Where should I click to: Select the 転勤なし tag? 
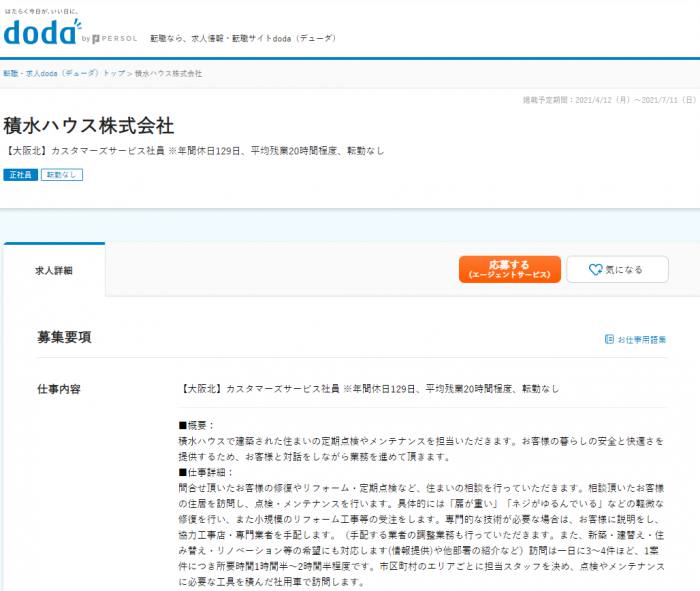pos(62,175)
